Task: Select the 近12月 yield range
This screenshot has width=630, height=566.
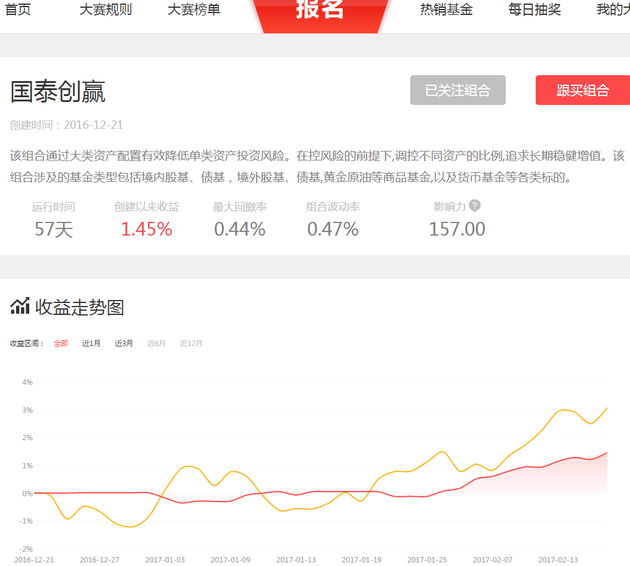Action: coord(191,343)
